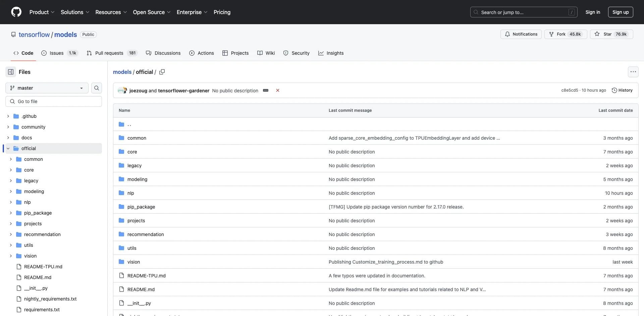Screen dimensions: 644x316
Task: Open the History of commits
Action: (622, 90)
